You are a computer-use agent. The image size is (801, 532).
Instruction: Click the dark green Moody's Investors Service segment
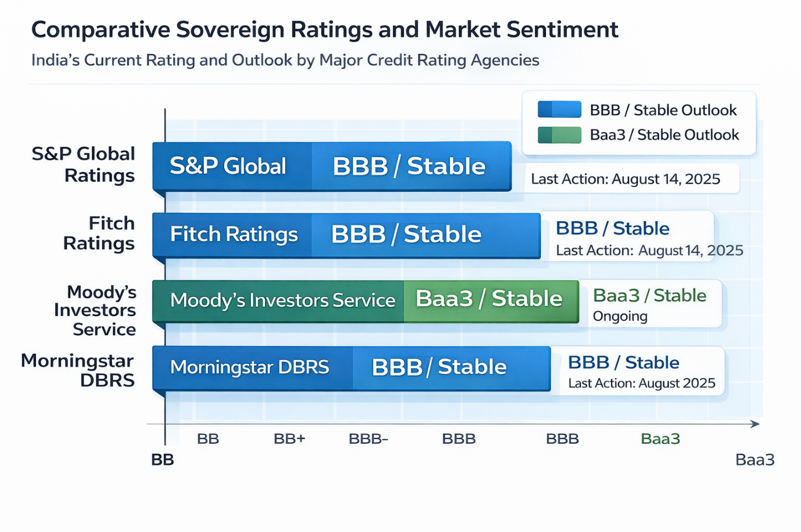(x=278, y=300)
